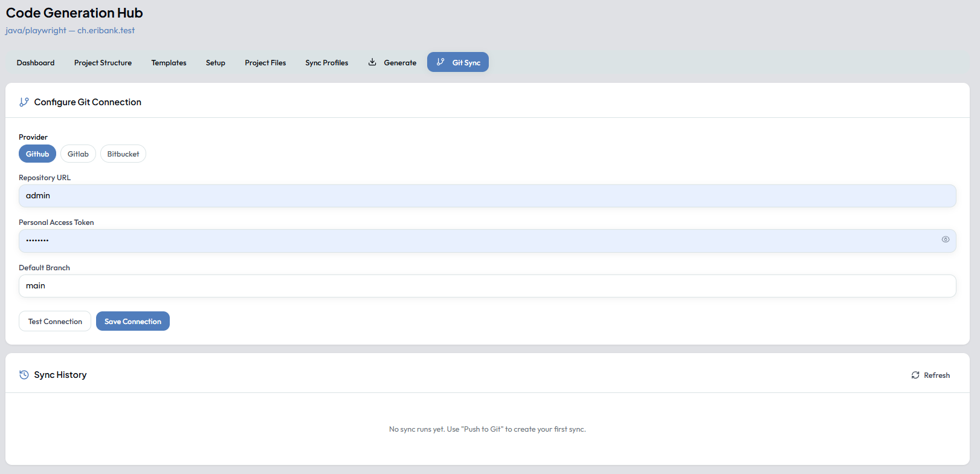Focus the Default Branch field
The height and width of the screenshot is (474, 980).
487,286
